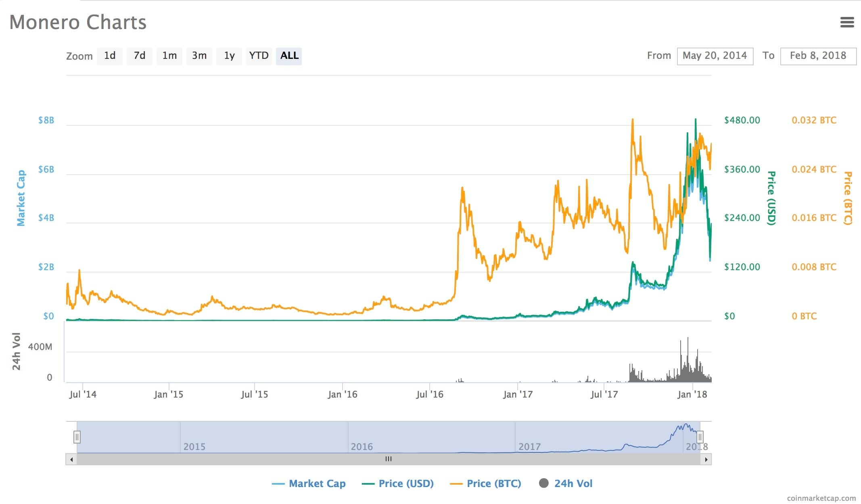Grab the left navigator range handle

coord(77,437)
